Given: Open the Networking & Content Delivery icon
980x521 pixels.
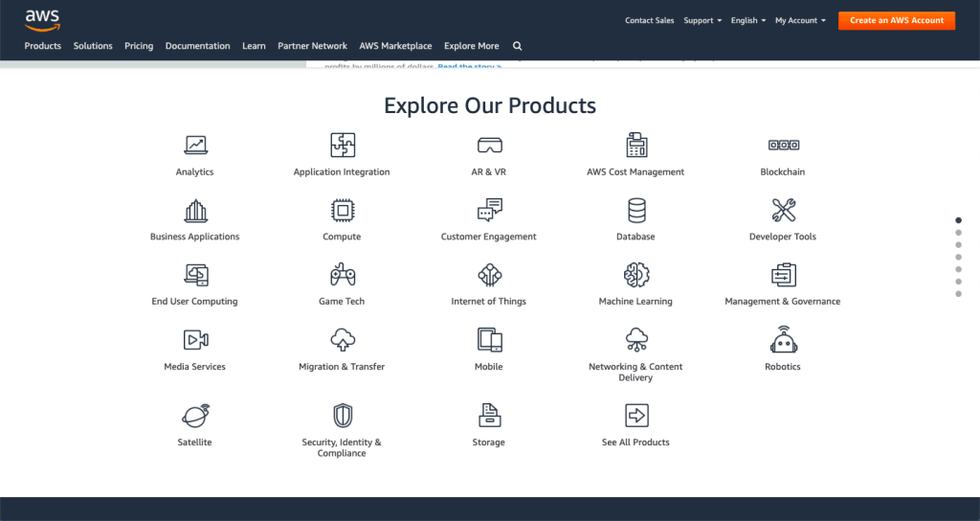Looking at the screenshot, I should pyautogui.click(x=636, y=340).
